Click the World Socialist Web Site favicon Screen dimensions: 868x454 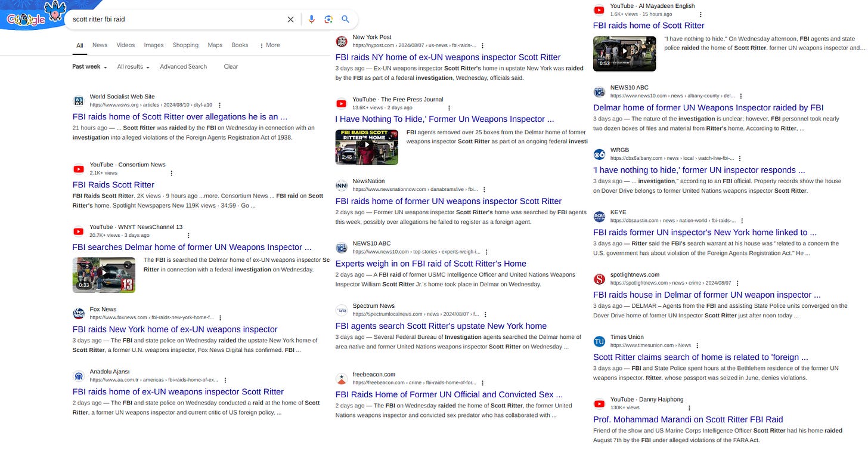pyautogui.click(x=79, y=101)
